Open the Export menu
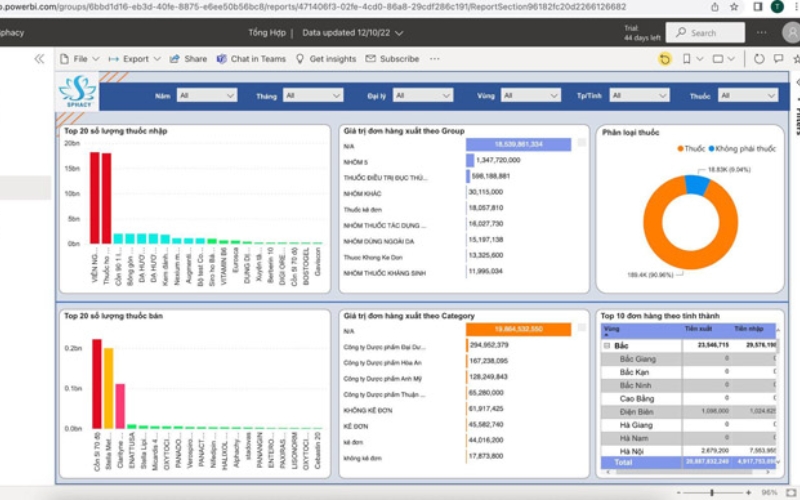 pos(135,59)
